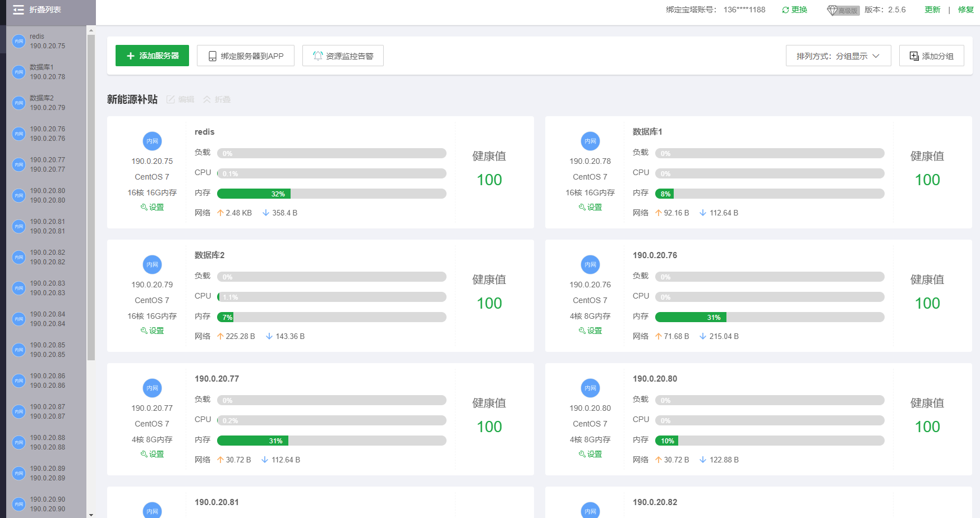Image resolution: width=980 pixels, height=518 pixels.
Task: Open 设置 for server 190.0.20.79
Action: [152, 331]
